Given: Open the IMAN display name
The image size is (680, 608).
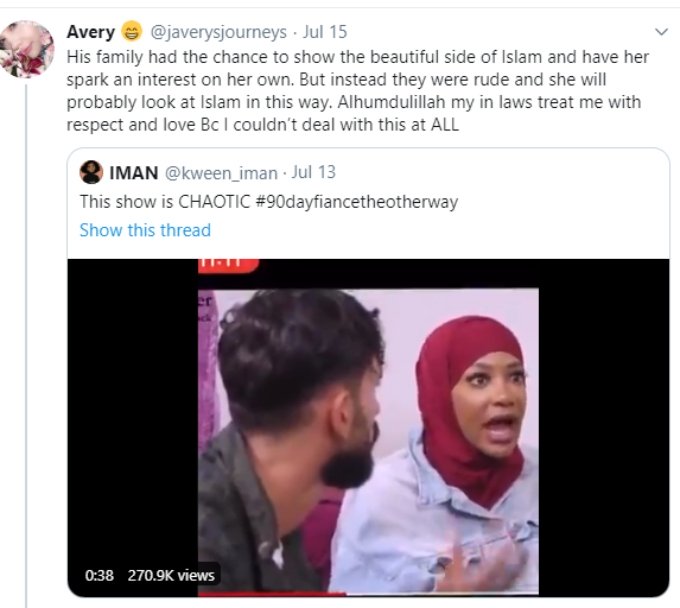Looking at the screenshot, I should tap(134, 173).
